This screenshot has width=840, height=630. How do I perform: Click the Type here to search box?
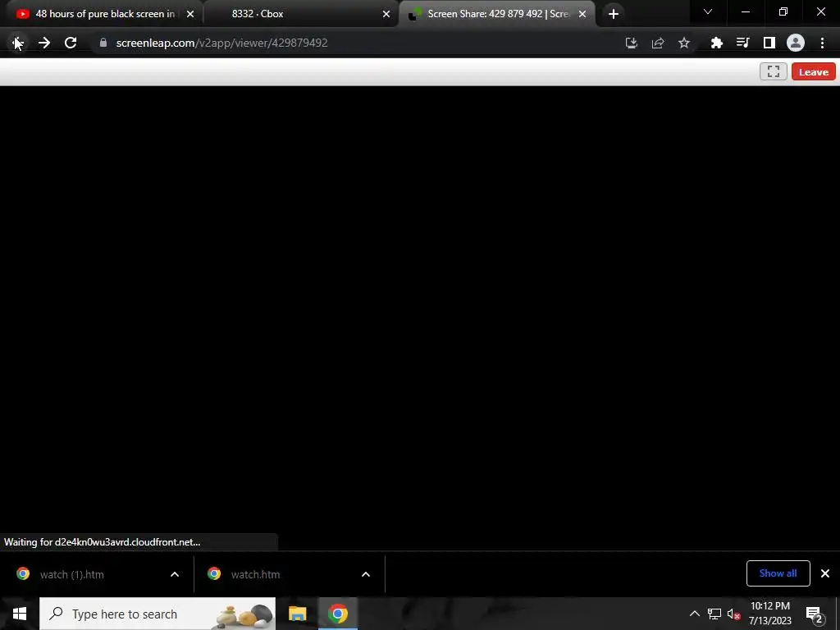pos(157,614)
